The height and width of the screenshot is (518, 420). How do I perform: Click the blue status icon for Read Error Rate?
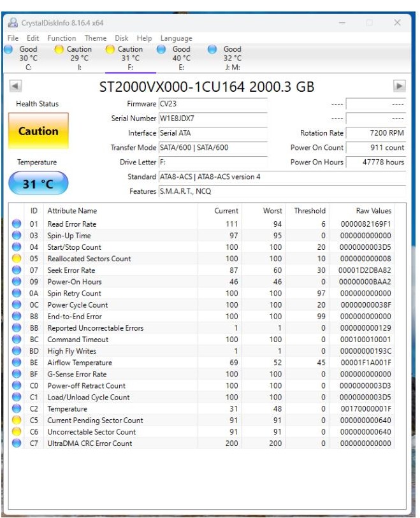click(x=17, y=224)
